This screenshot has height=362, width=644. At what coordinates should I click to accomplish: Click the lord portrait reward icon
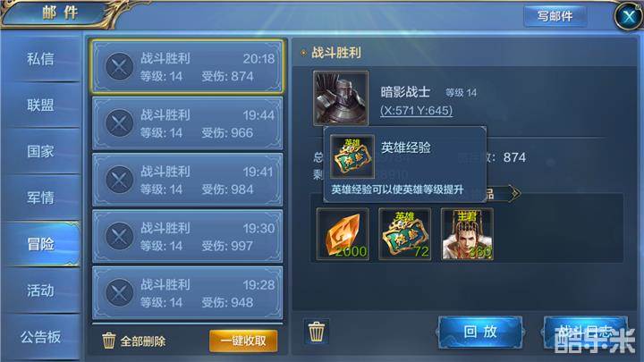coord(467,234)
